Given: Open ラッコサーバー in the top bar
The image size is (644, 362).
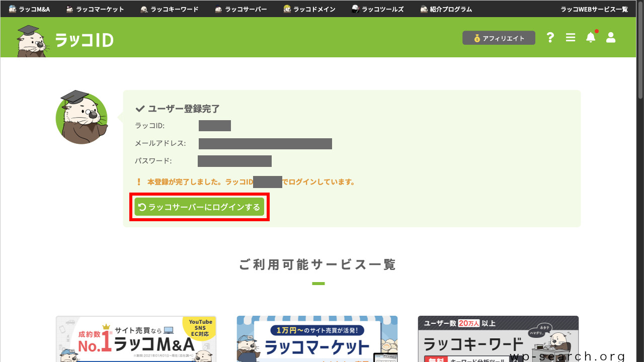Looking at the screenshot, I should 240,9.
